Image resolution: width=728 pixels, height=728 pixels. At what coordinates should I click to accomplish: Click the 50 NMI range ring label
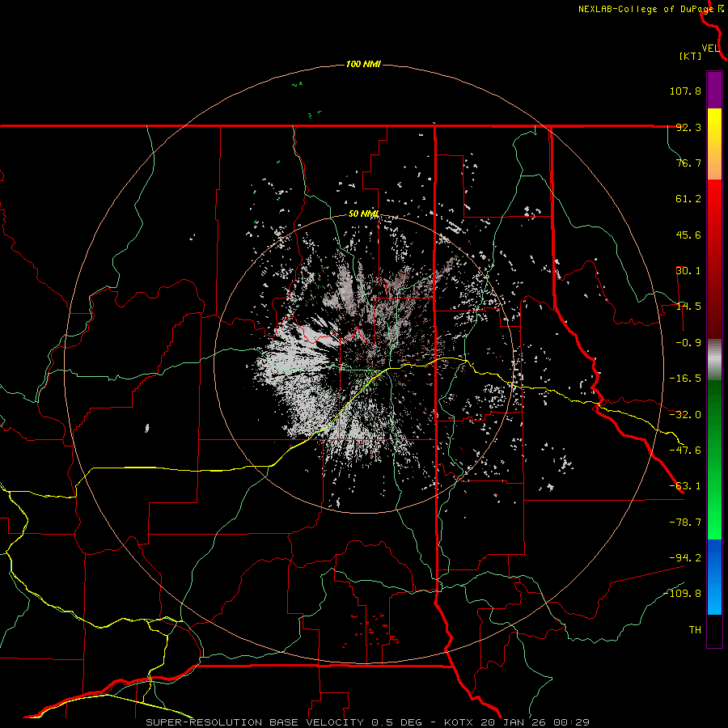363,214
